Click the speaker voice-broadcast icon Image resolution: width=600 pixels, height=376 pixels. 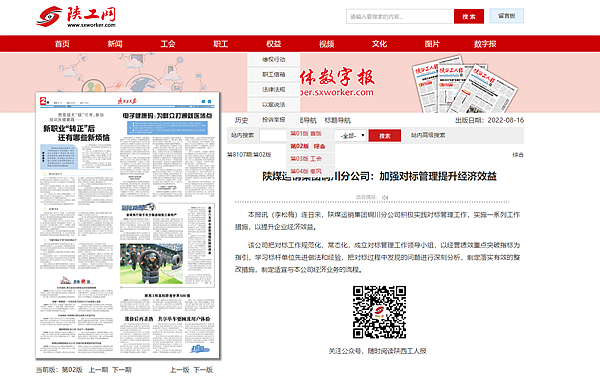(x=385, y=197)
